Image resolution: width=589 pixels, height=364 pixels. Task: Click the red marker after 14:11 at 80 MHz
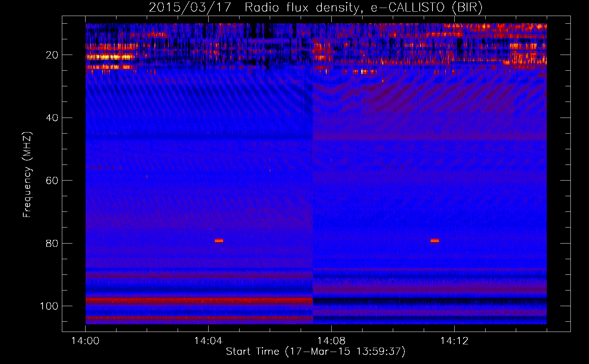click(435, 241)
